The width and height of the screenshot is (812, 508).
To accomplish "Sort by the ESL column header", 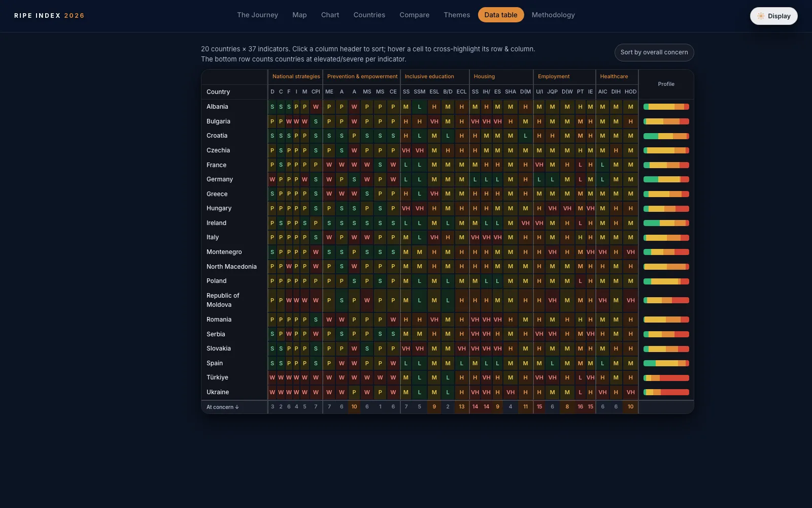I will tap(434, 92).
